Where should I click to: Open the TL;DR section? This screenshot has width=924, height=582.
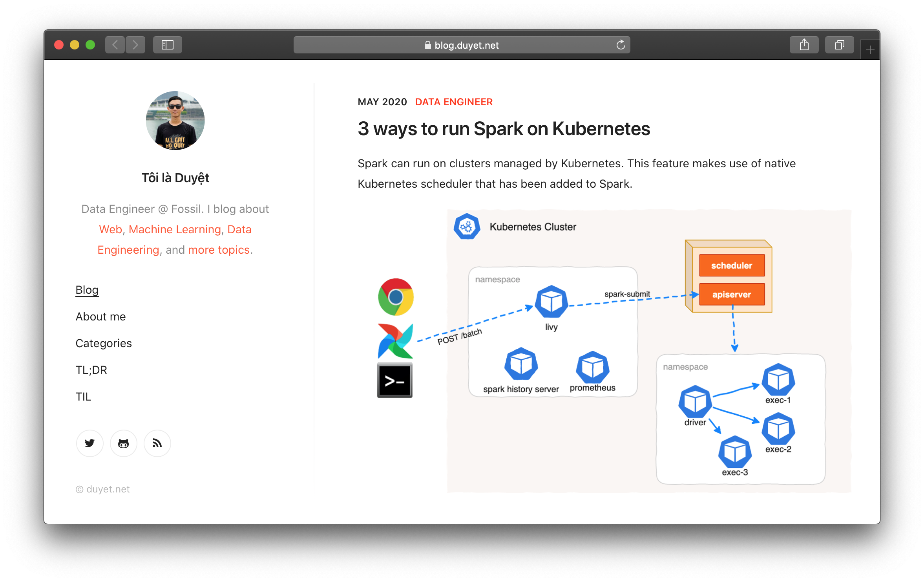pos(91,370)
